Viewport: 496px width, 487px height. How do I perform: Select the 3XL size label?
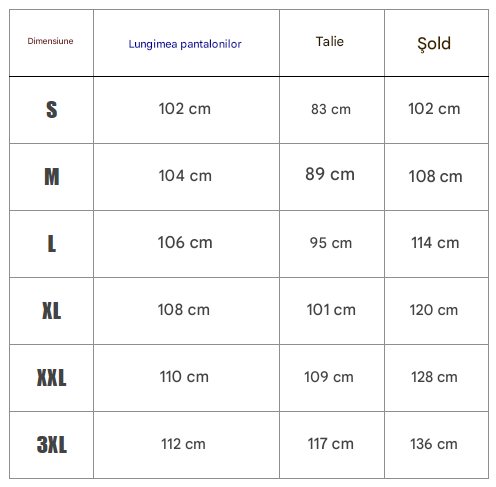click(52, 445)
